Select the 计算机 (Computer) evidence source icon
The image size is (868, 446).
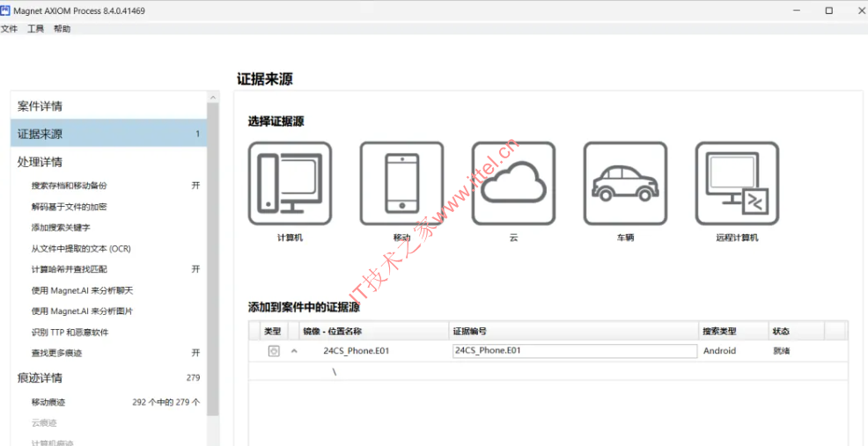tap(290, 184)
